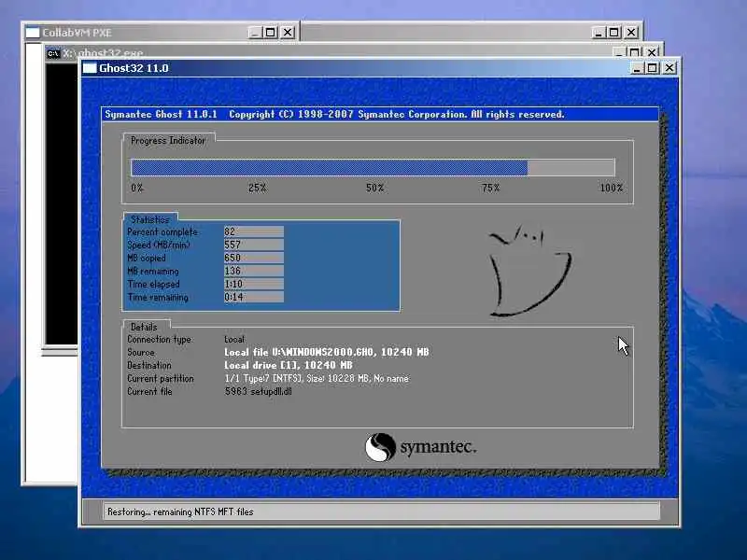The width and height of the screenshot is (747, 560).
Task: Click the MB remaining value 136
Action: point(253,271)
